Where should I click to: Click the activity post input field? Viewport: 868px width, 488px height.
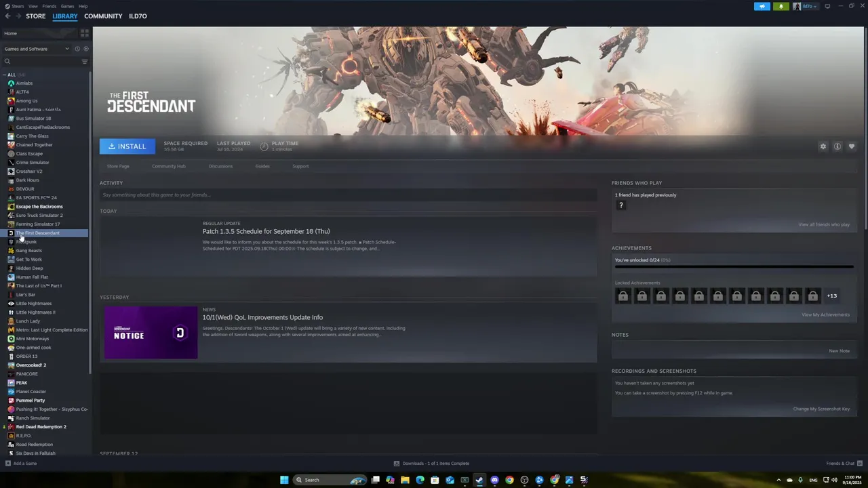click(348, 195)
